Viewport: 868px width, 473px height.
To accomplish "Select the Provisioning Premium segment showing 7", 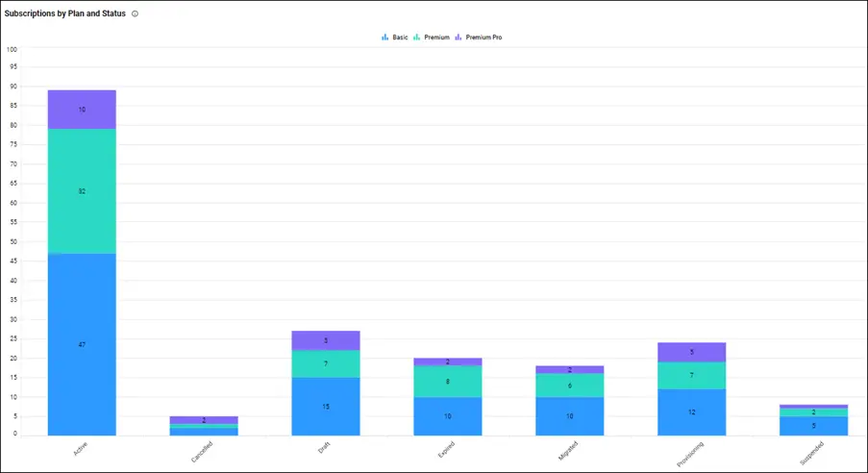I will click(x=691, y=376).
